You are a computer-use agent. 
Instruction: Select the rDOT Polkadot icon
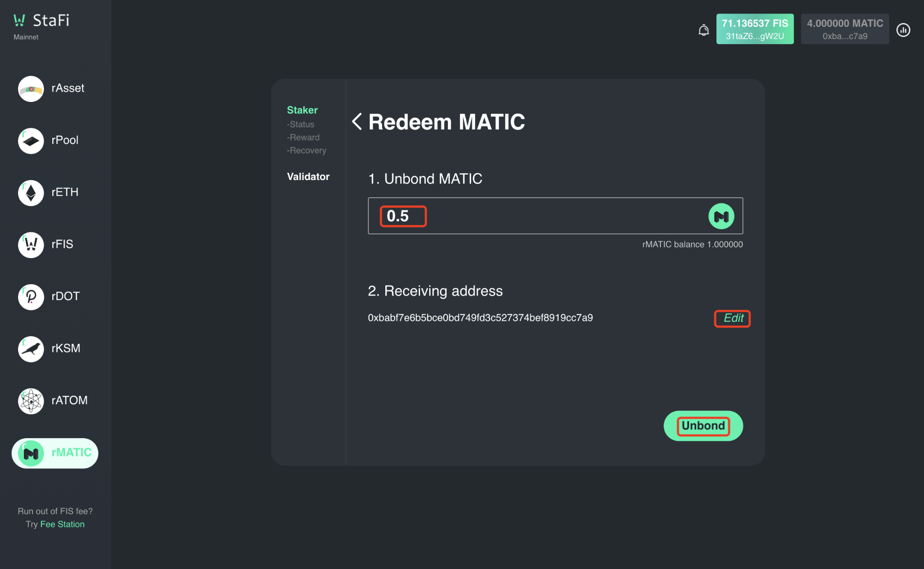31,296
